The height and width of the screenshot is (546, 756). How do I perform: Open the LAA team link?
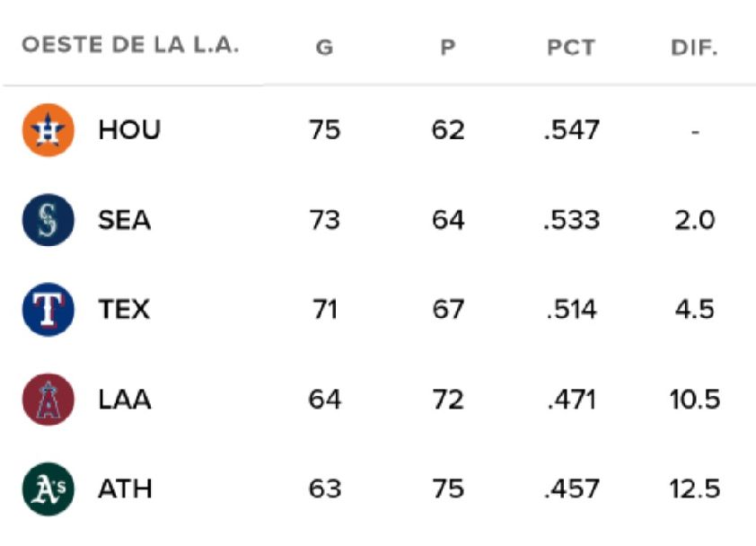[x=125, y=400]
